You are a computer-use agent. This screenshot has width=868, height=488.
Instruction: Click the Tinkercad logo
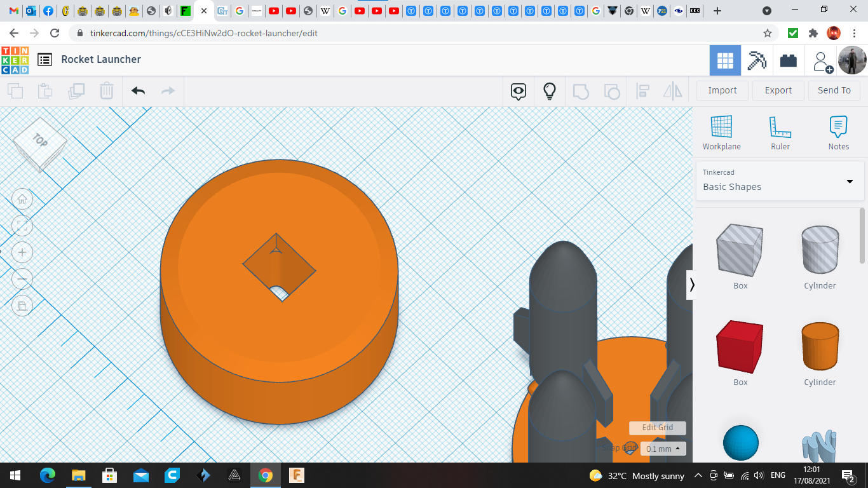[x=15, y=60]
